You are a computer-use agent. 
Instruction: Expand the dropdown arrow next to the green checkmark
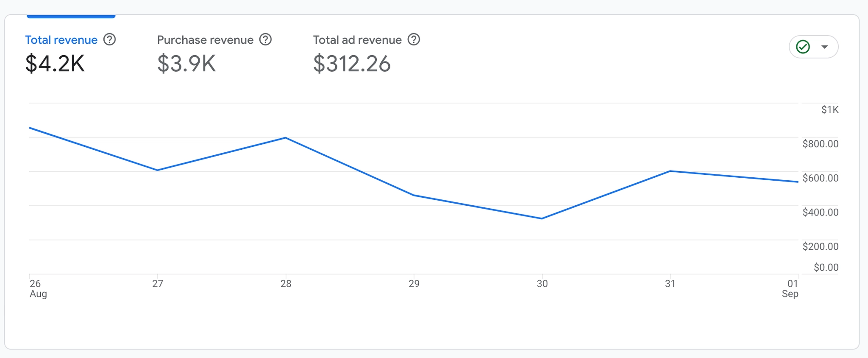824,47
